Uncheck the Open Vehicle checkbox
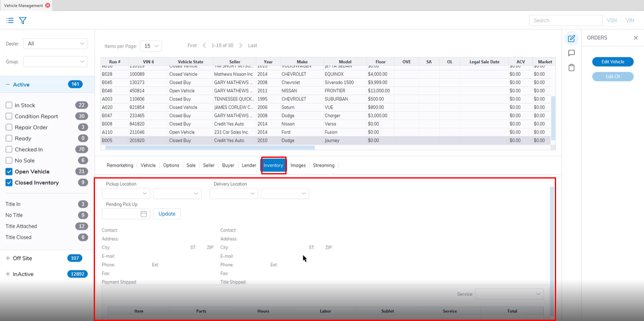644x321 pixels. coord(9,171)
